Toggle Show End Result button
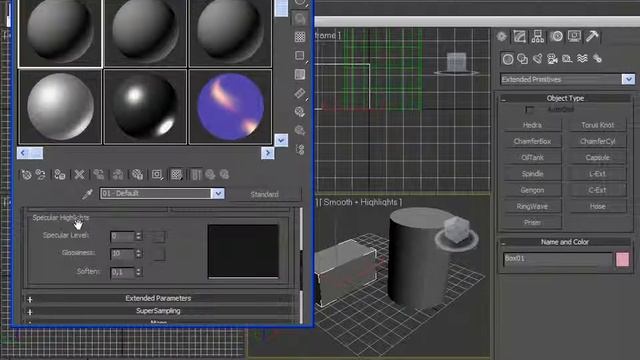Viewport: 640px width, 360px height. coord(196,175)
